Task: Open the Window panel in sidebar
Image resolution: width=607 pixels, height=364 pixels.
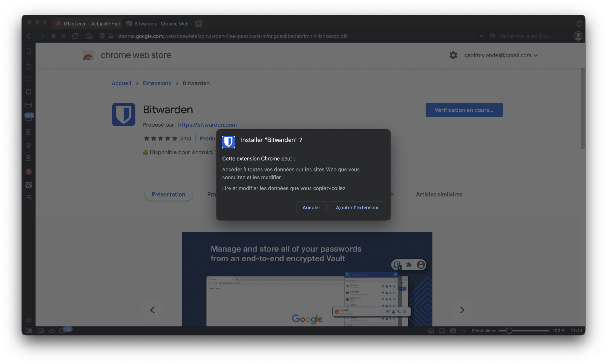Action: [28, 105]
